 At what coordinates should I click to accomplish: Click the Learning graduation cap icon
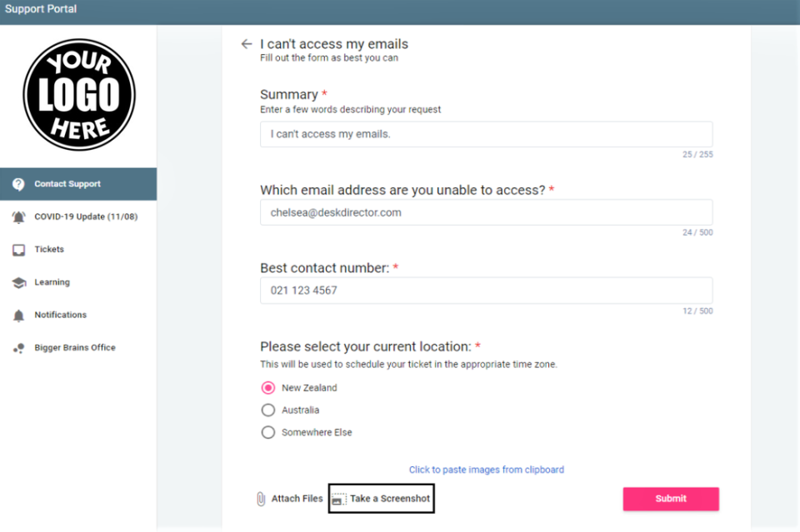(x=18, y=281)
